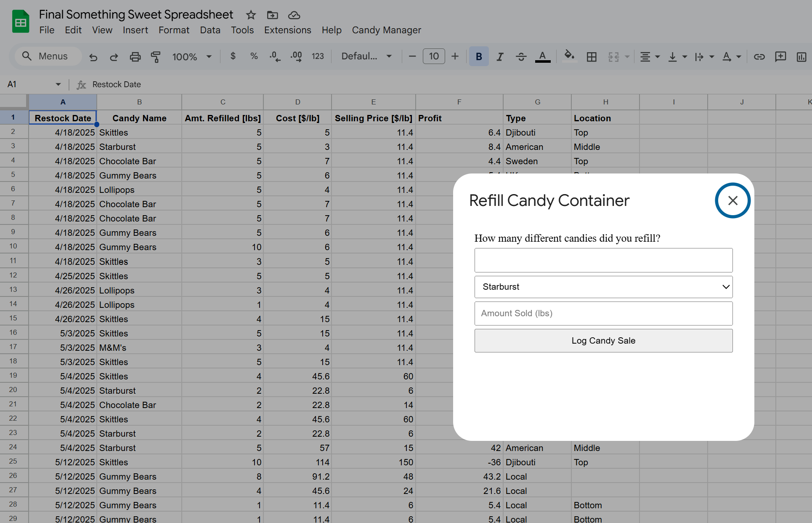Screen dimensions: 812x523
Task: Open the Data menu
Action: 210,30
